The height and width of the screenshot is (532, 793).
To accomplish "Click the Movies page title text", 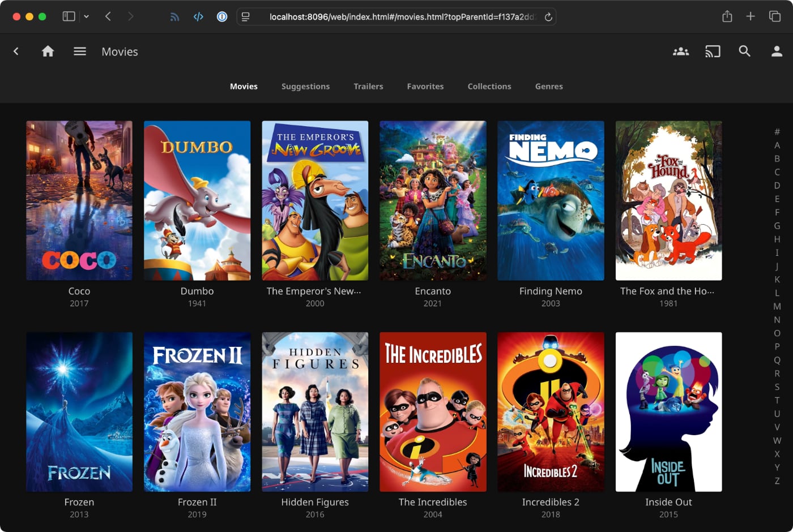I will coord(120,52).
